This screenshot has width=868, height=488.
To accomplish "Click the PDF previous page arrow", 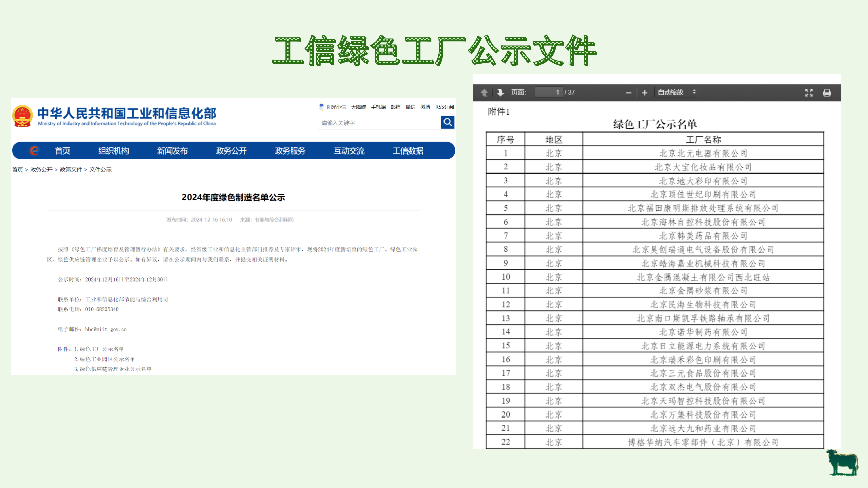I will [484, 93].
